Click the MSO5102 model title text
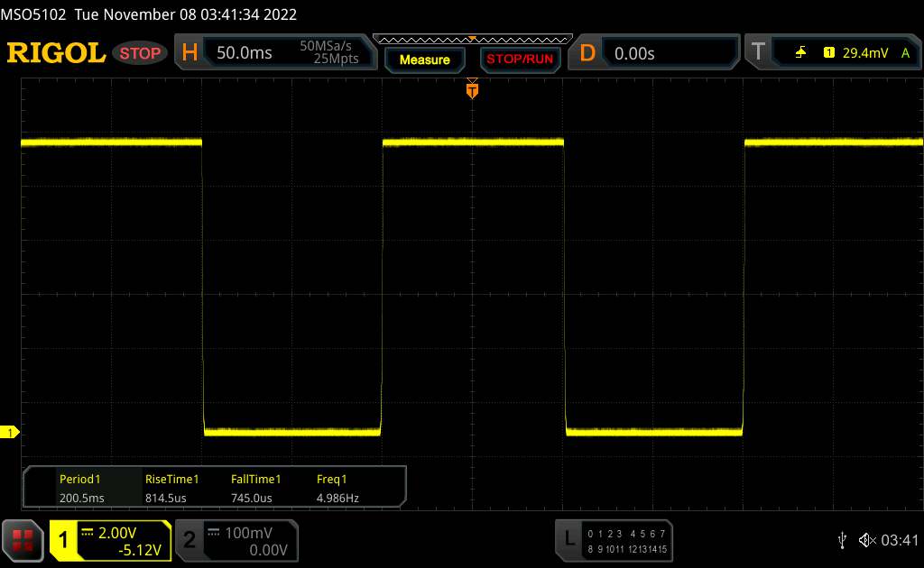Viewport: 924px width, 568px height. click(33, 14)
